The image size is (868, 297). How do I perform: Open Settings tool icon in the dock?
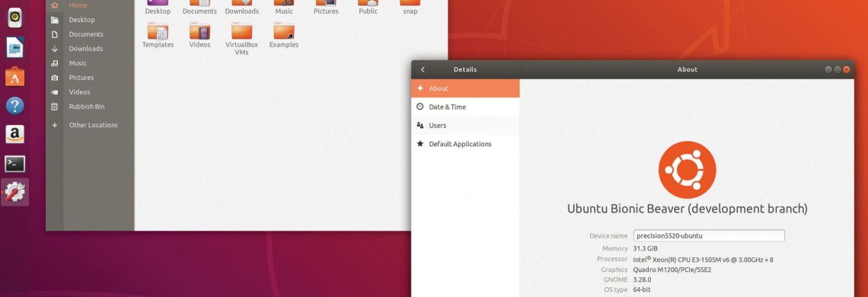tap(15, 192)
